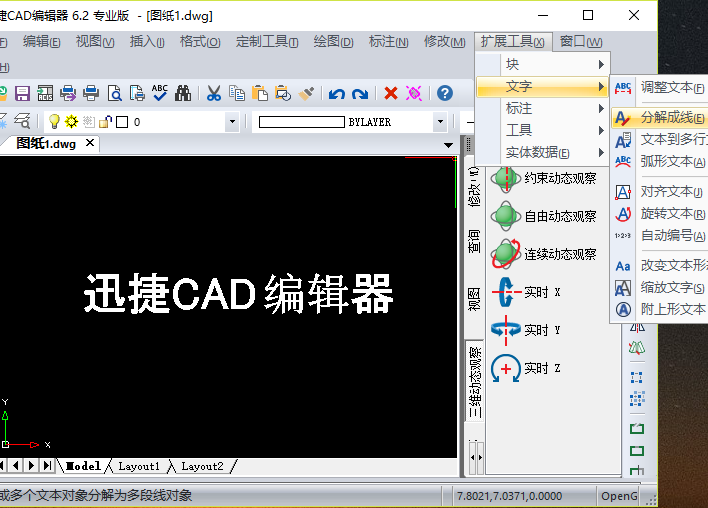Screen dimensions: 708x508
Task: Click the Save floppy disk icon
Action: (22, 93)
